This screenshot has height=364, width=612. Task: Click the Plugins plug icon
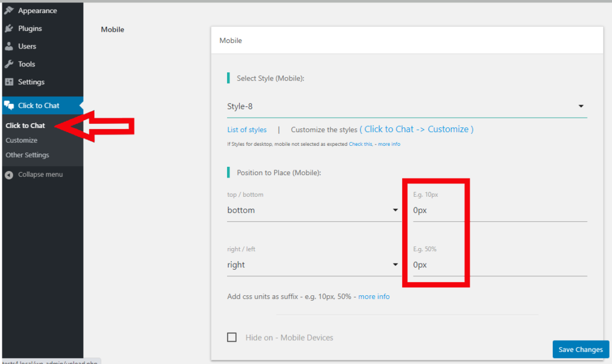(x=9, y=29)
